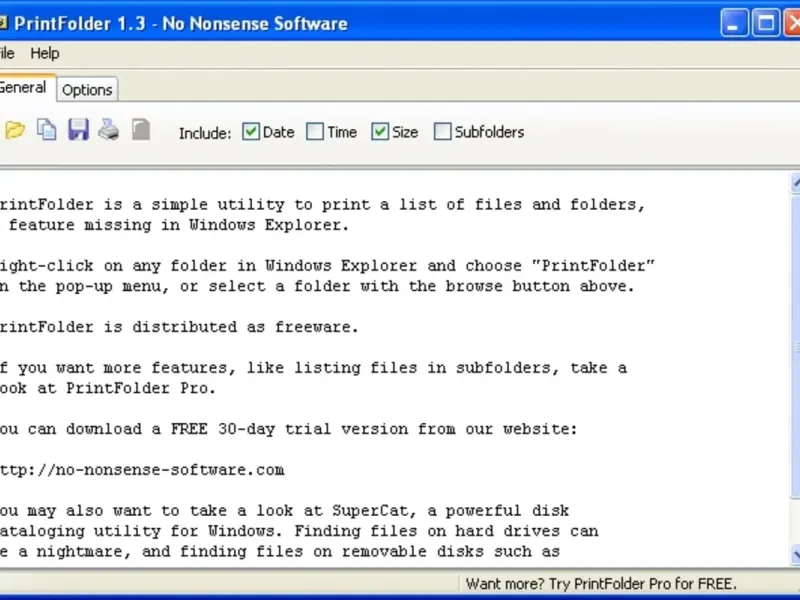Click the copy to clipboard icon
The height and width of the screenshot is (600, 800).
[x=47, y=130]
